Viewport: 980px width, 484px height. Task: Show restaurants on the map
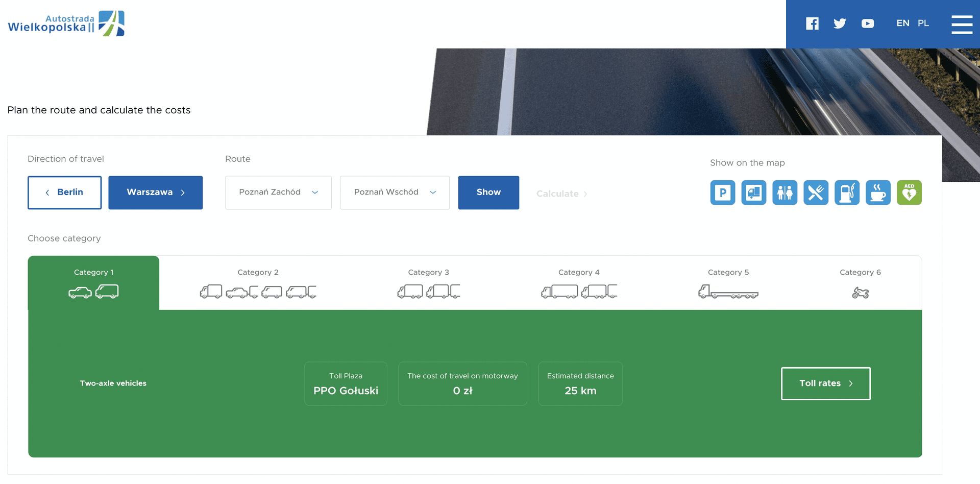pos(816,192)
